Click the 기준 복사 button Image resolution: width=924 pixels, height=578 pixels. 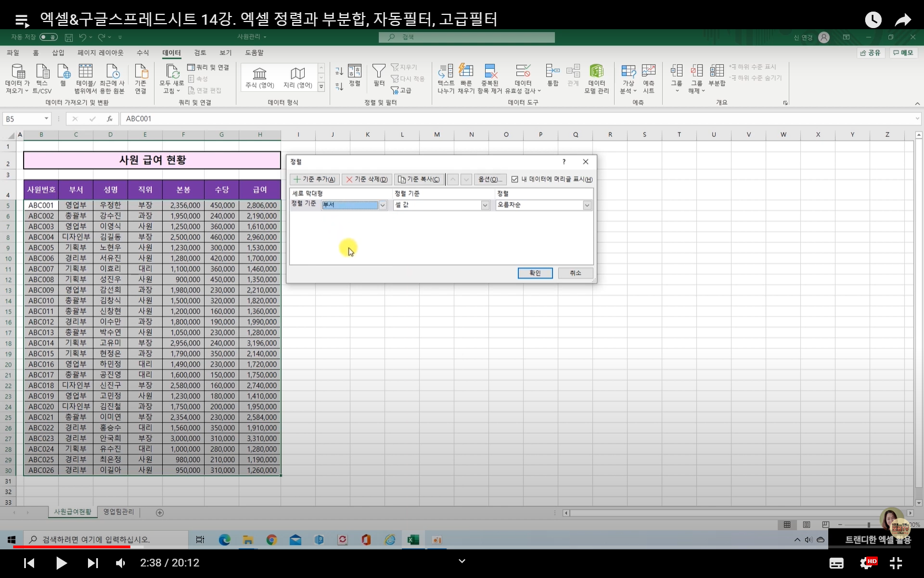pos(419,179)
